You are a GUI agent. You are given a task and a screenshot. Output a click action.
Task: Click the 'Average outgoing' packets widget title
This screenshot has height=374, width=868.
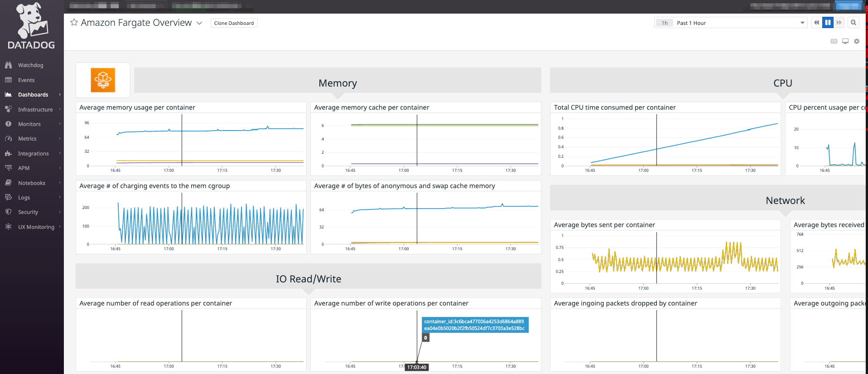click(x=829, y=303)
